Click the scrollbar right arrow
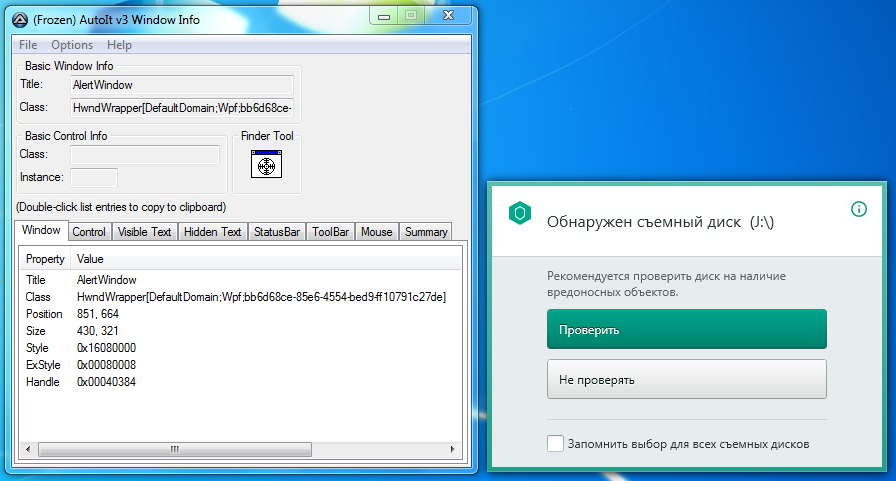The width and height of the screenshot is (896, 481). click(453, 449)
